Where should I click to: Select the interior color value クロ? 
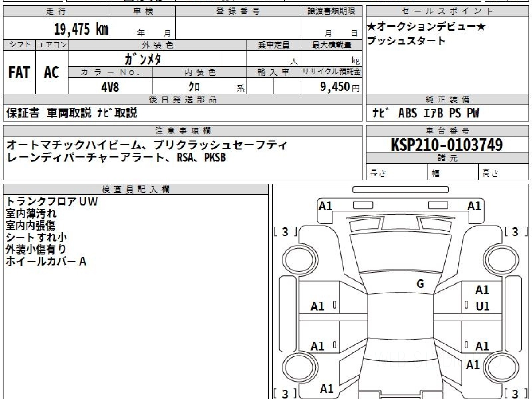click(x=194, y=86)
